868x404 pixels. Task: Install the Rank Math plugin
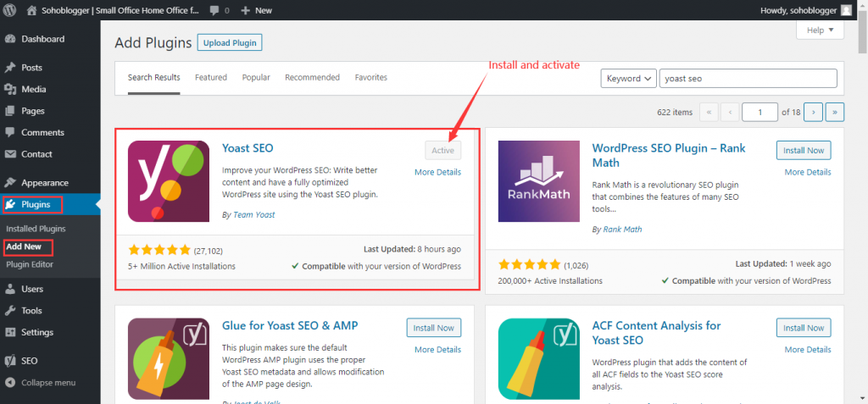pyautogui.click(x=803, y=150)
